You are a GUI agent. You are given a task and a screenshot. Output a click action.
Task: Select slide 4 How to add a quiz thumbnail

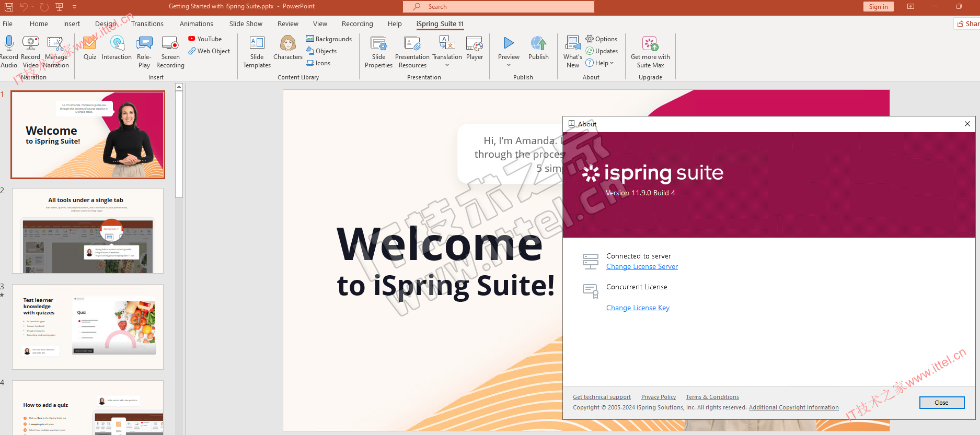click(88, 408)
